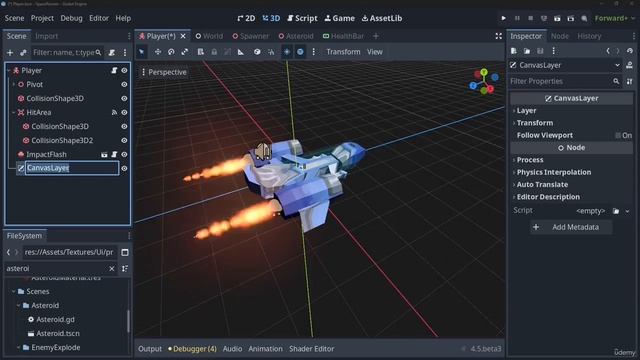Activate the Move Mode tool
Screen dimensions: 640x360
[x=158, y=52]
